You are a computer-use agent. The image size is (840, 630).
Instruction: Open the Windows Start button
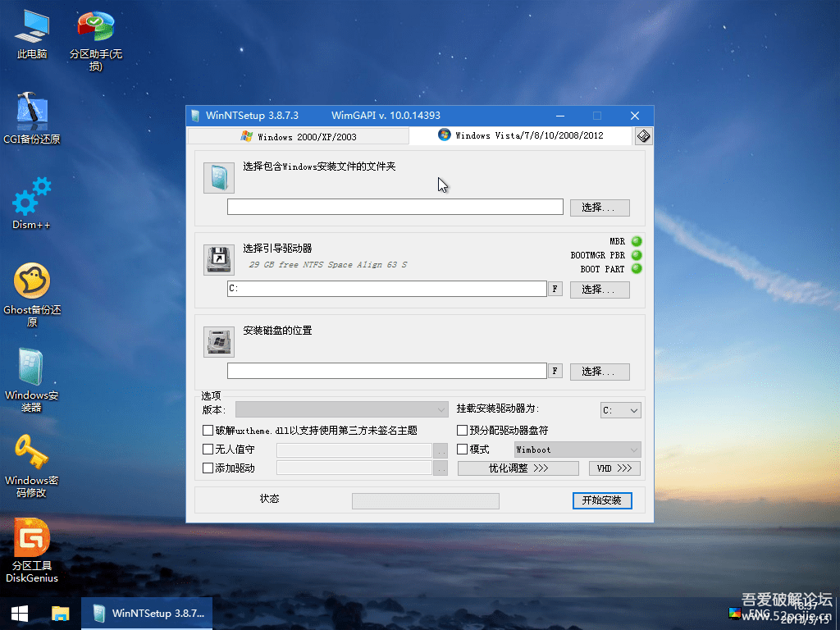pyautogui.click(x=20, y=614)
